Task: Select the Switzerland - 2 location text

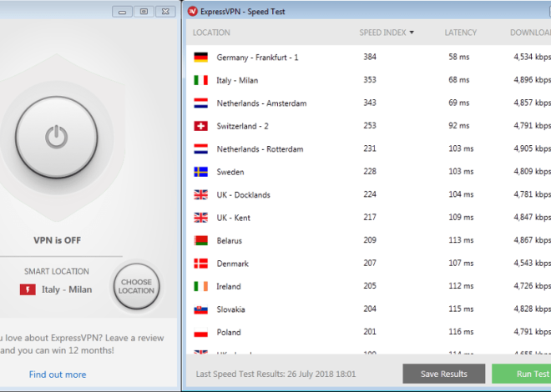Action: point(242,126)
